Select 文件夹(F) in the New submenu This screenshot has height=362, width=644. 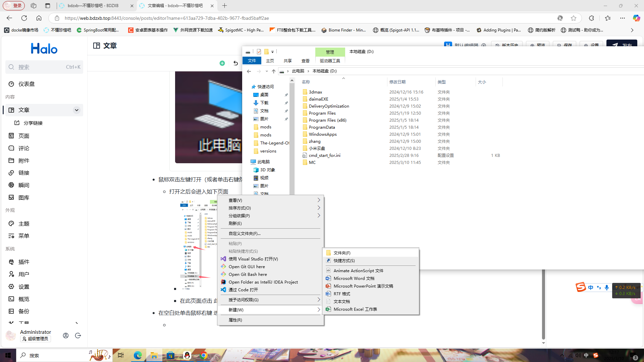342,253
